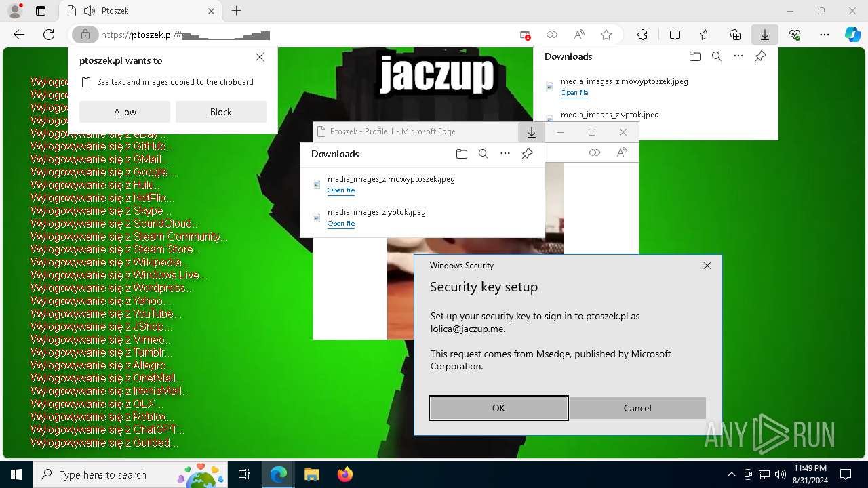Open file link for zimowyptoszek in main panel

(x=574, y=93)
